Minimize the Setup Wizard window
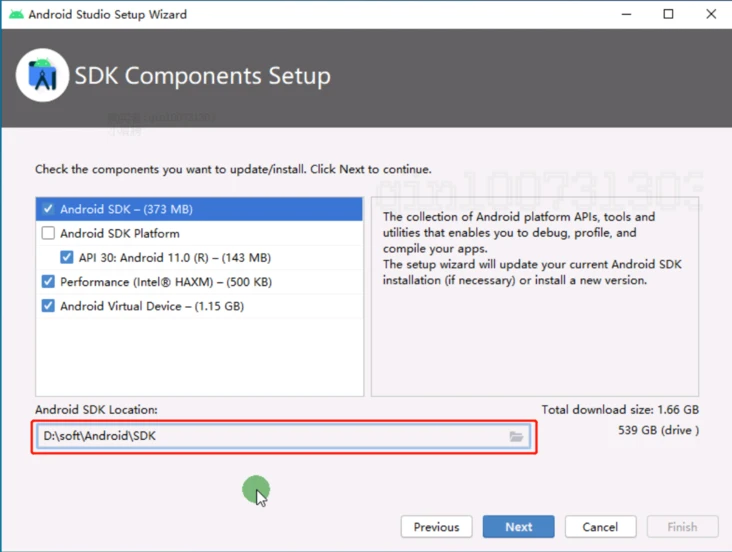This screenshot has width=732, height=552. tap(626, 14)
